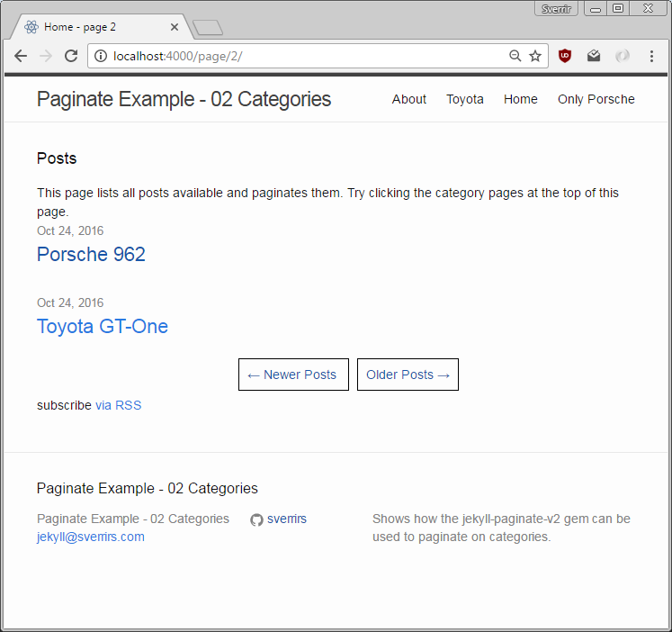
Task: Open the Chrome three-dot menu
Action: tap(651, 56)
